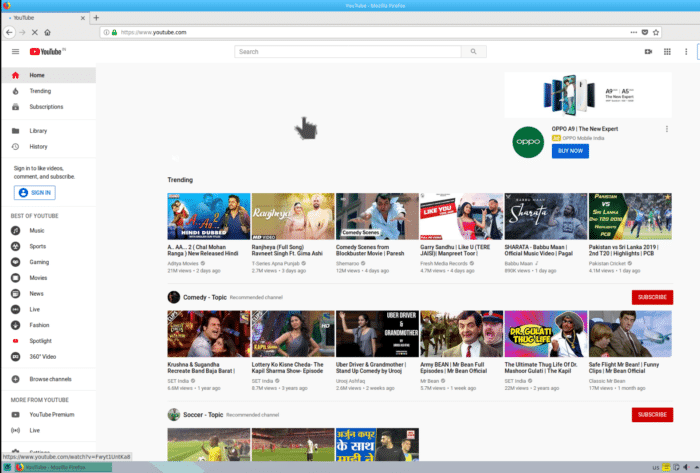700x473 pixels.
Task: Click the 360° Video channel icon
Action: click(16, 357)
